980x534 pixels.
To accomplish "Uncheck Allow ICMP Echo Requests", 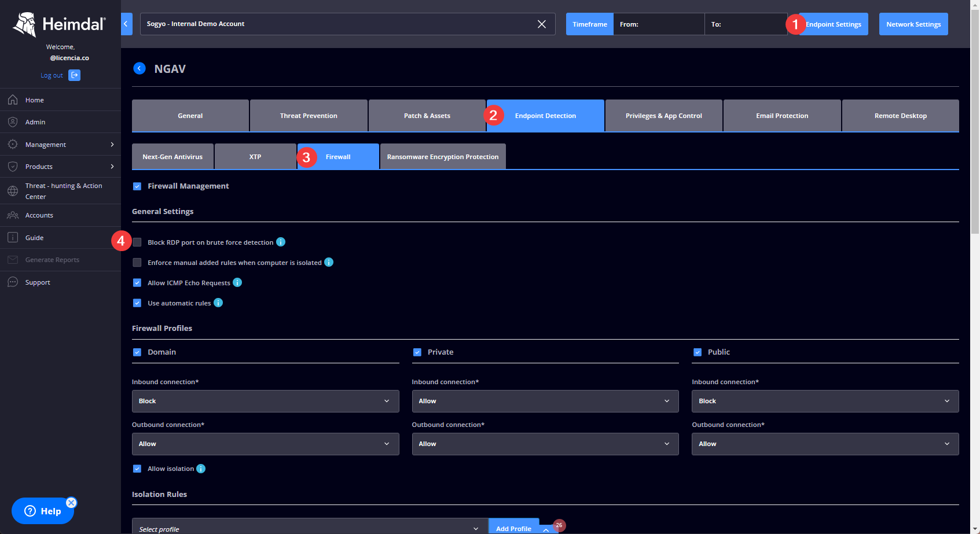I will (x=137, y=283).
